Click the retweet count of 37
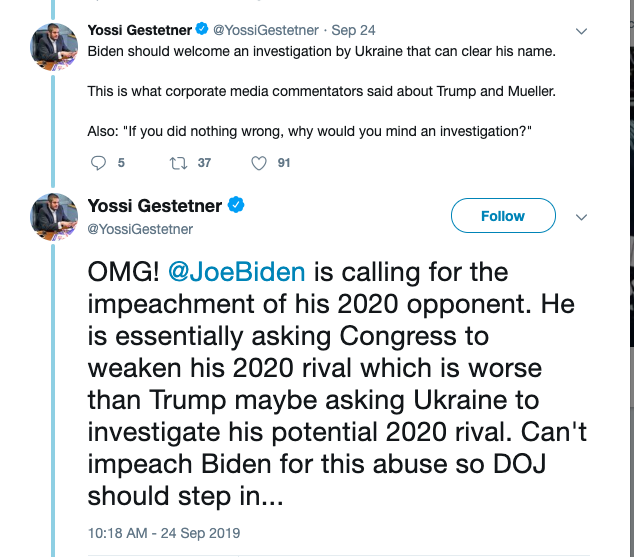 pos(204,163)
